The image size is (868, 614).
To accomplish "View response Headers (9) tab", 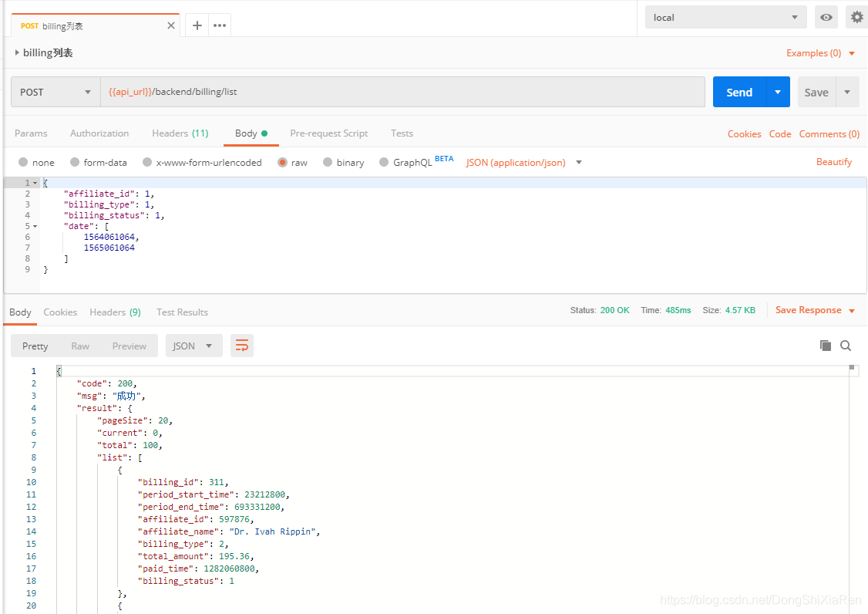I will tap(115, 312).
